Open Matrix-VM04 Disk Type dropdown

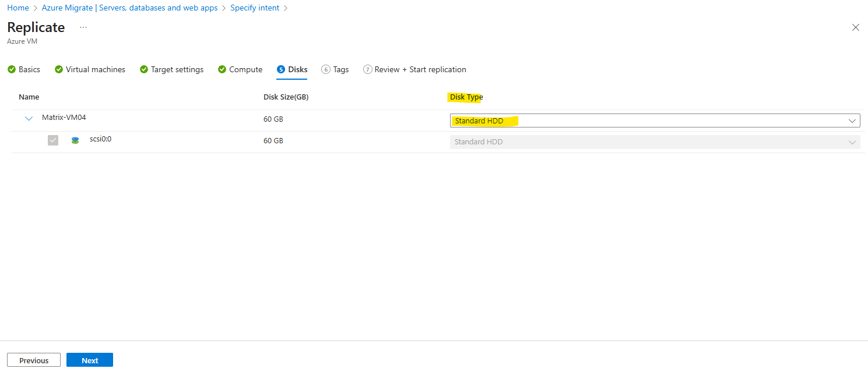655,121
